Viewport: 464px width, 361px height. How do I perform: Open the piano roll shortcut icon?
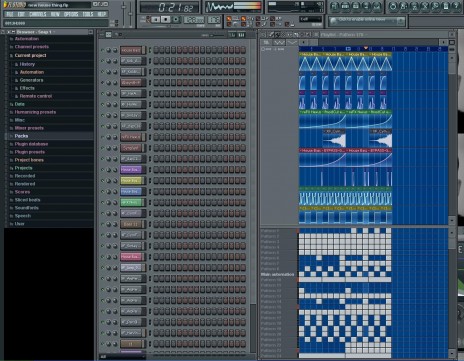click(356, 6)
